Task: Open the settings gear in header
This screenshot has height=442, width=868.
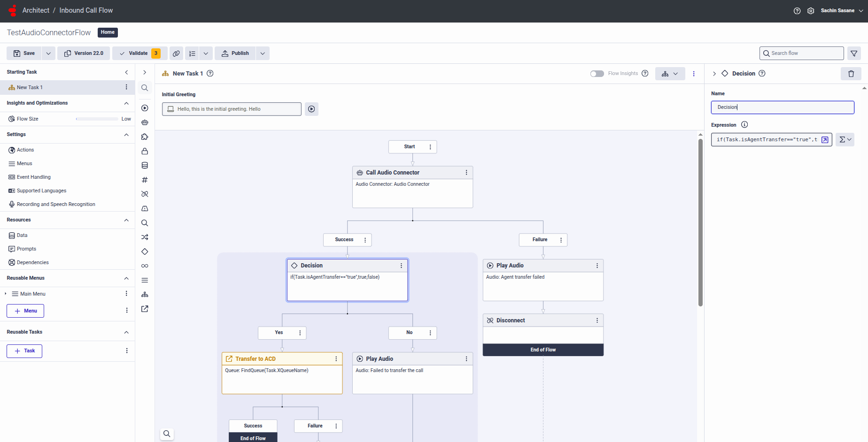Action: tap(811, 11)
